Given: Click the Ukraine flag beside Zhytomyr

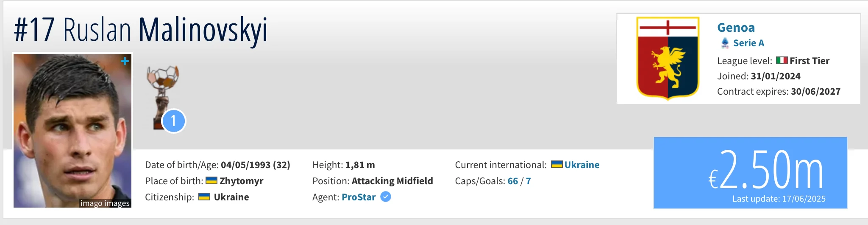Looking at the screenshot, I should [211, 181].
